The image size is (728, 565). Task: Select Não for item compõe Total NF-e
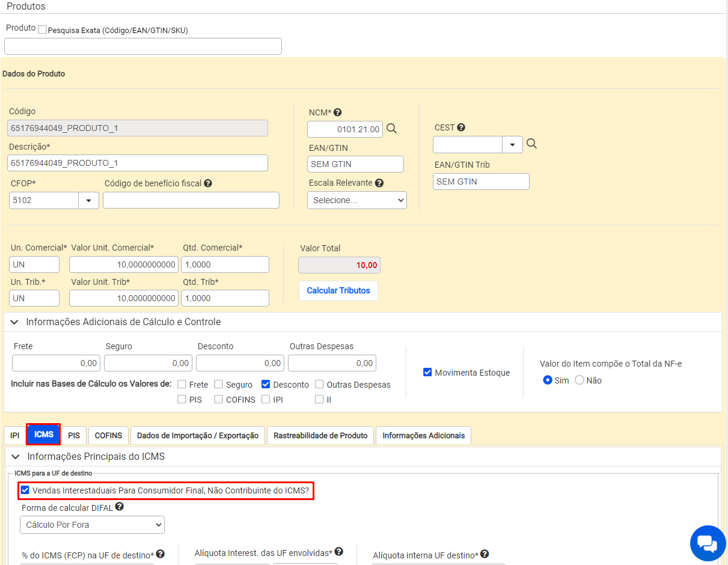tap(580, 380)
